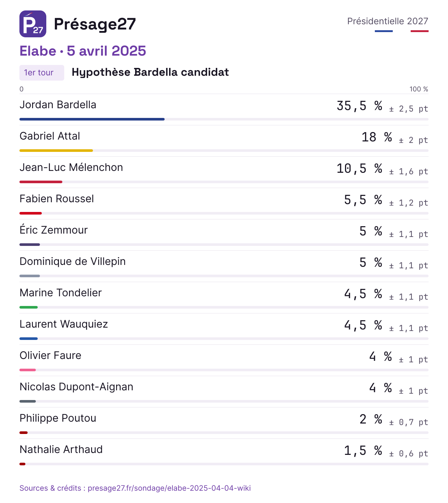Select the Dominique de Villepin name
The image size is (448, 503).
click(72, 262)
